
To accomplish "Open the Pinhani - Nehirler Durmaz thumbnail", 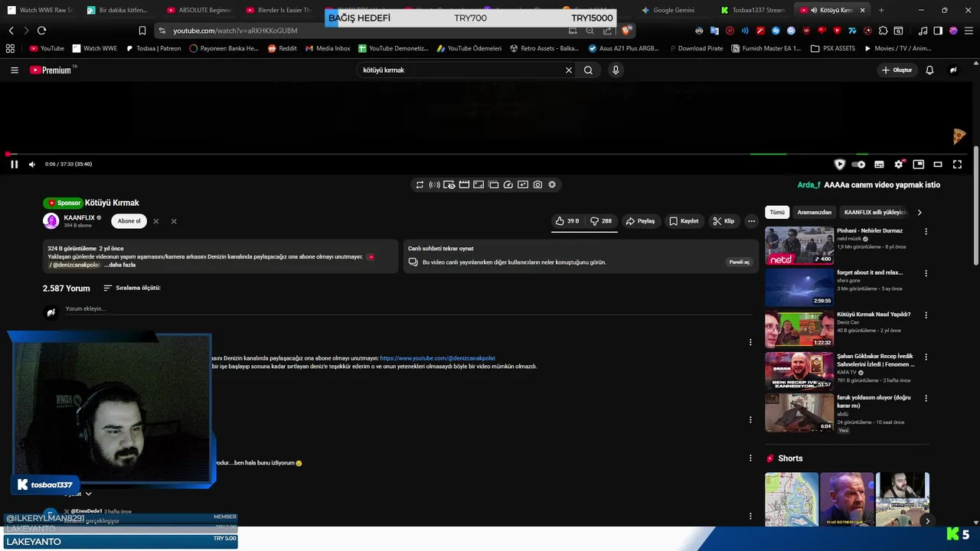I will (x=799, y=246).
